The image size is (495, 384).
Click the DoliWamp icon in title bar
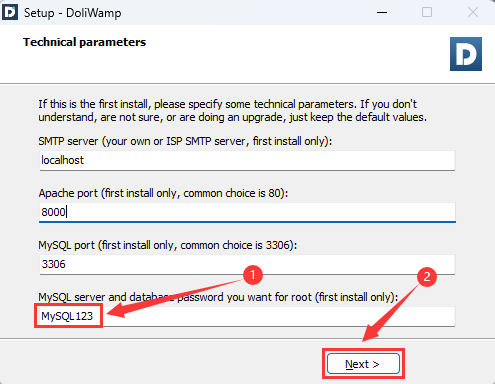pos(10,13)
